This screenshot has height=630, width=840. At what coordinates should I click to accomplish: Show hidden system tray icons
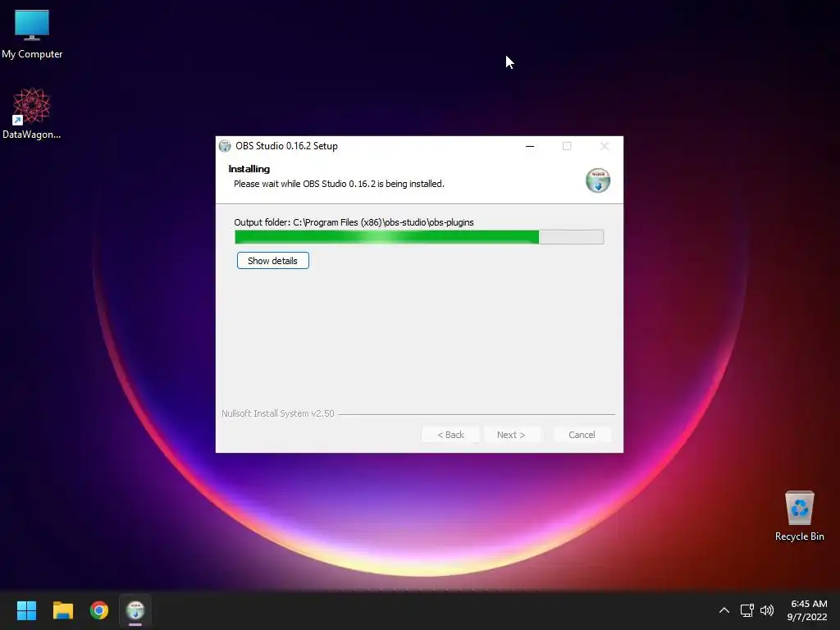pyautogui.click(x=724, y=610)
